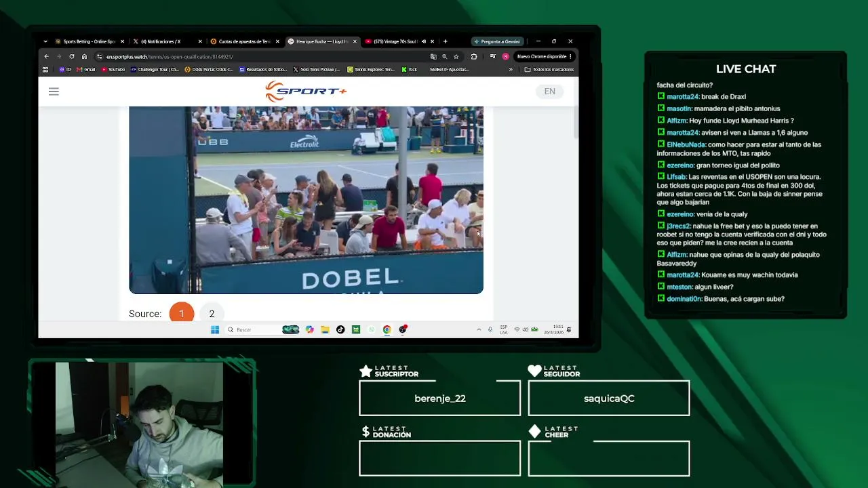868x488 pixels.
Task: Open browser home page
Action: pos(84,56)
